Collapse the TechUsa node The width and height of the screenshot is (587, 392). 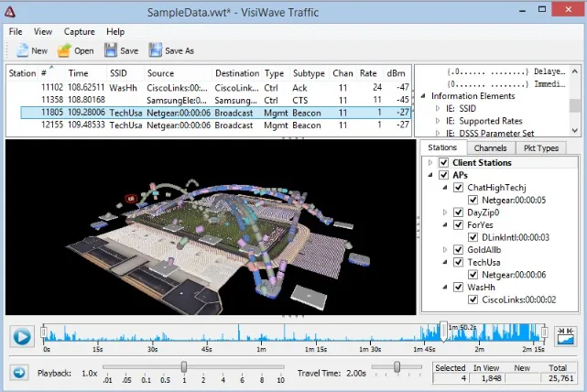click(445, 262)
